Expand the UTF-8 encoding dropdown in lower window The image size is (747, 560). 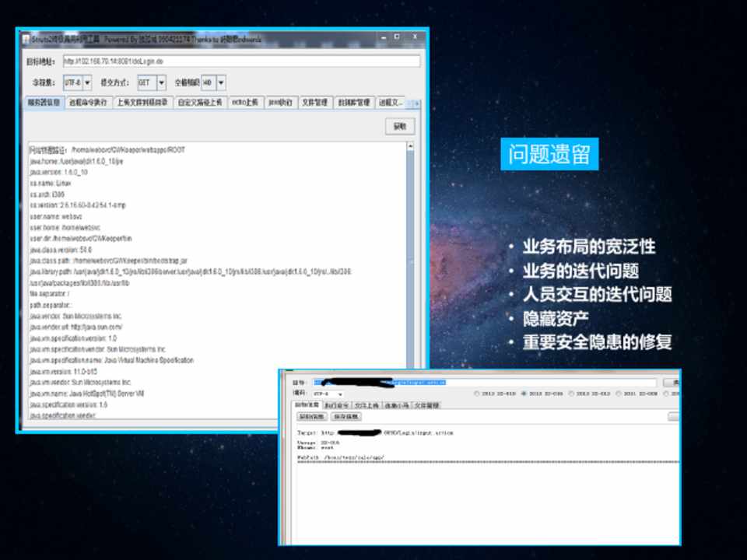coord(340,394)
